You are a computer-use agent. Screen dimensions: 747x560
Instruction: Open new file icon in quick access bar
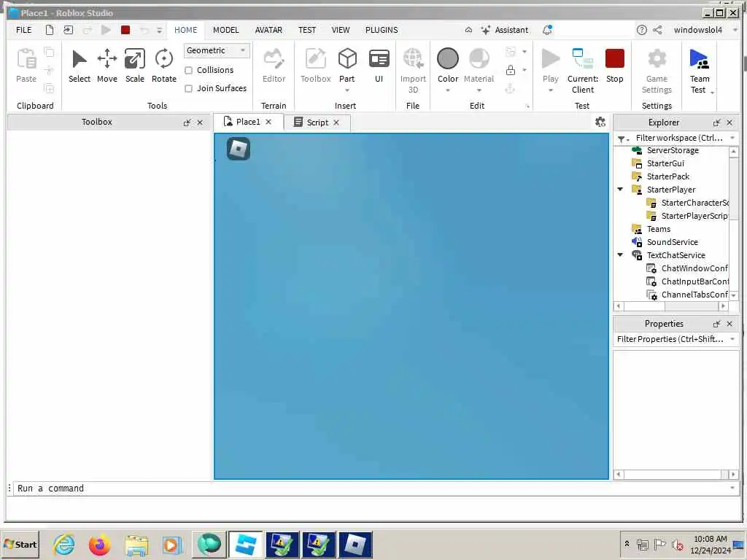click(50, 30)
